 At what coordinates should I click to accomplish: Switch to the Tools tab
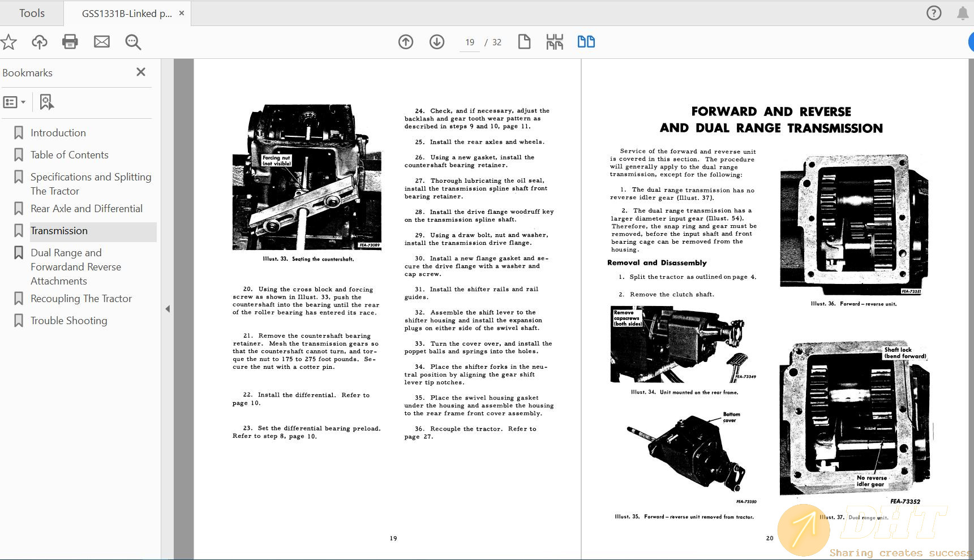coord(32,13)
